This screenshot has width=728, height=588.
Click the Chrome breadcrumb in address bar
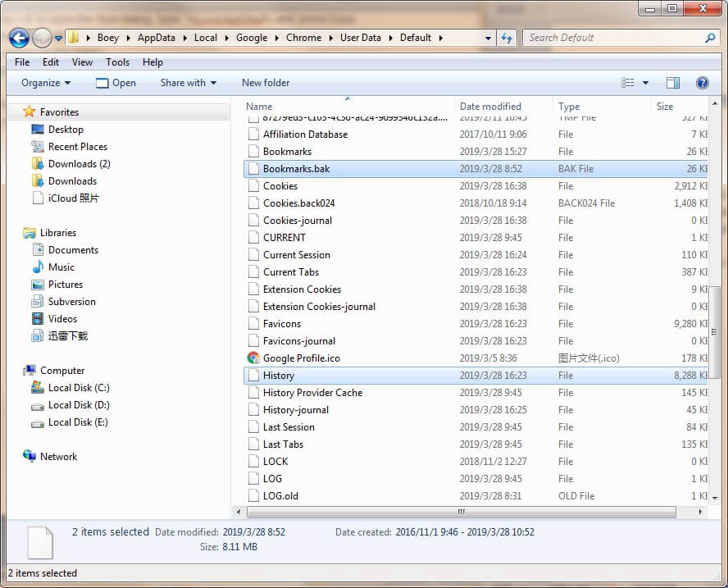[303, 38]
